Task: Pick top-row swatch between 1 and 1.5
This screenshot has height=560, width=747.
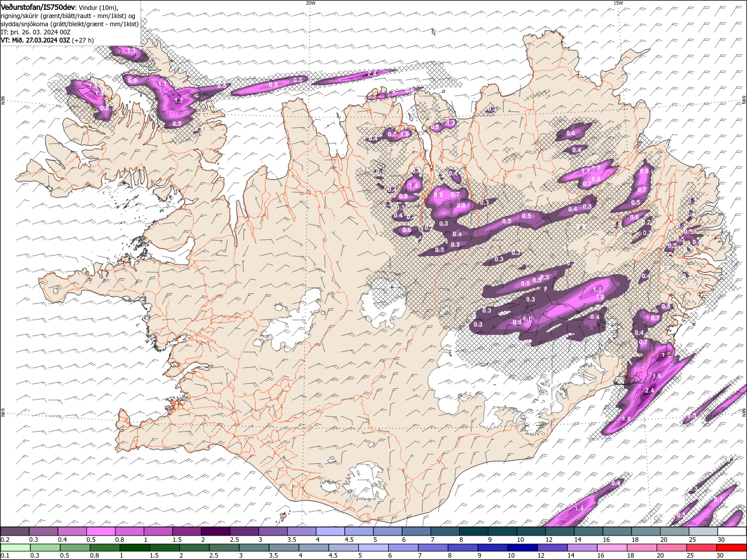Action: (x=159, y=531)
